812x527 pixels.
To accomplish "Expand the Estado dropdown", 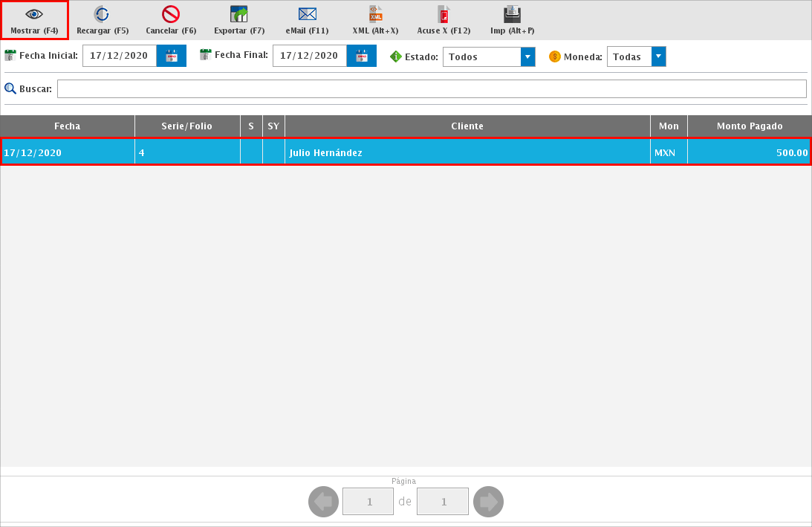I will coord(527,56).
